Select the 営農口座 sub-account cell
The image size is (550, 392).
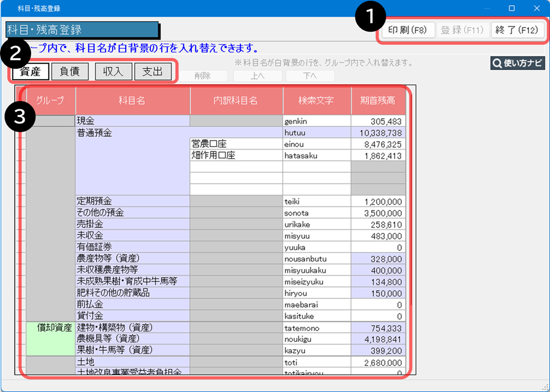pos(236,144)
